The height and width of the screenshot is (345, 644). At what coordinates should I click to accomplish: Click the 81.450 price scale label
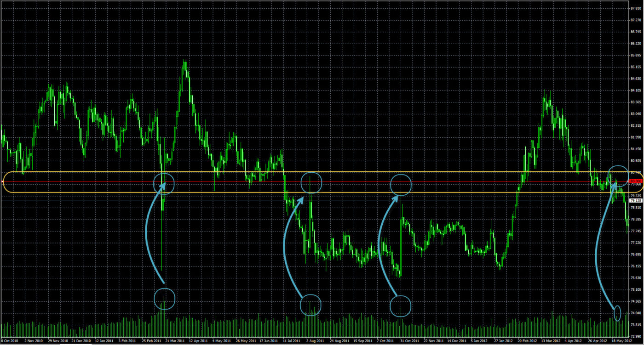tap(636, 149)
